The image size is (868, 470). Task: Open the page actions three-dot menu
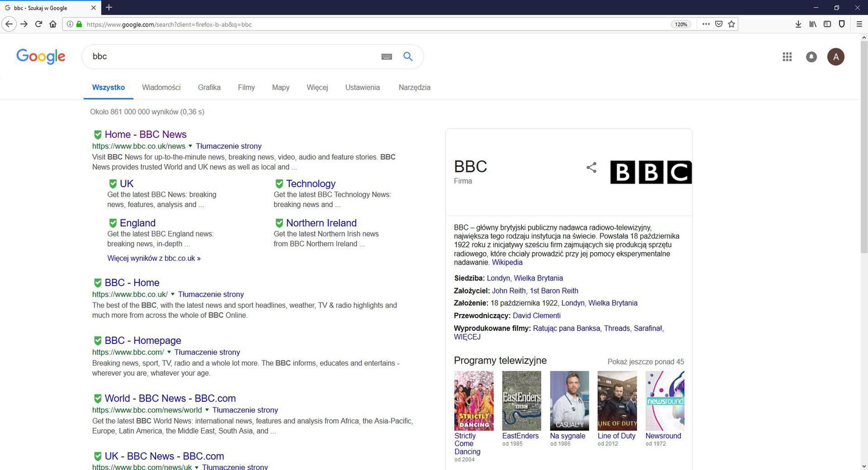point(706,24)
